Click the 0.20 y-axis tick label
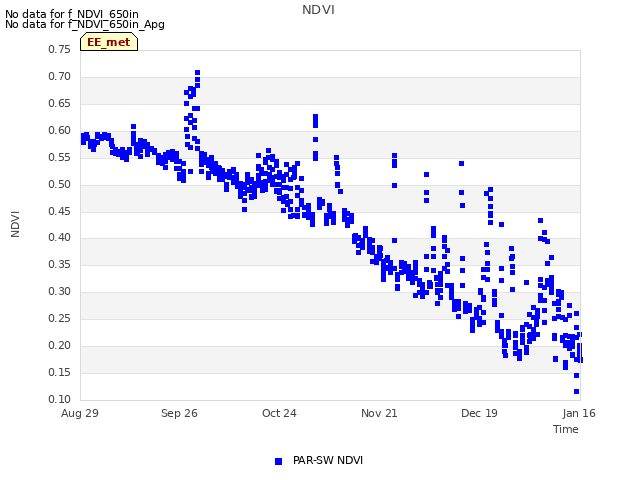Viewport: 640px width, 480px height. [x=60, y=345]
